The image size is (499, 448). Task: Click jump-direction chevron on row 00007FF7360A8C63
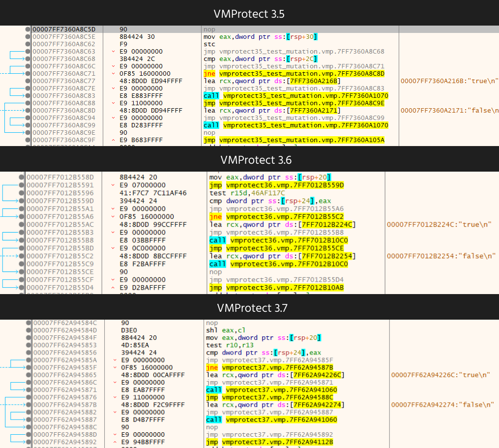point(113,52)
